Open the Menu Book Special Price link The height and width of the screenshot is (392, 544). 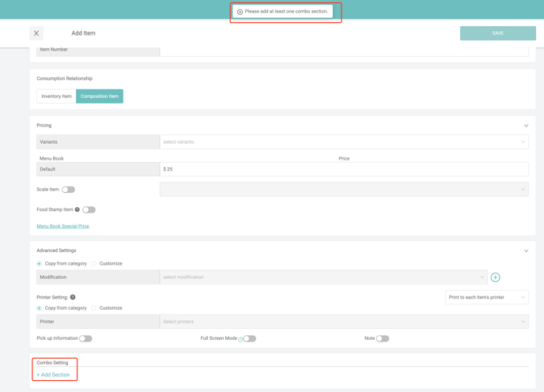pos(62,226)
